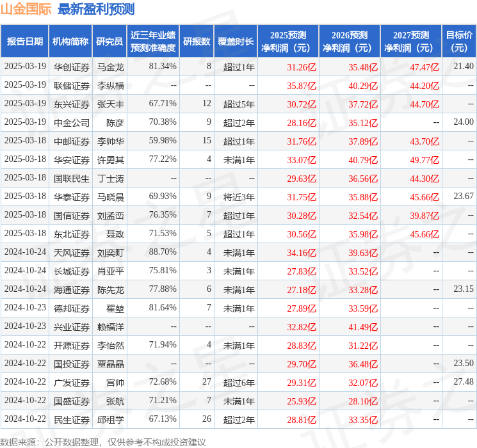Select analyst 李怡然
The height and width of the screenshot is (448, 477).
tap(110, 345)
